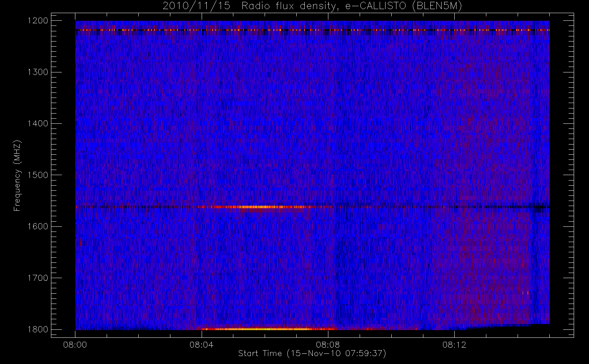This screenshot has height=364, width=589.
Task: Click the 08:04 time axis label
Action: point(201,345)
